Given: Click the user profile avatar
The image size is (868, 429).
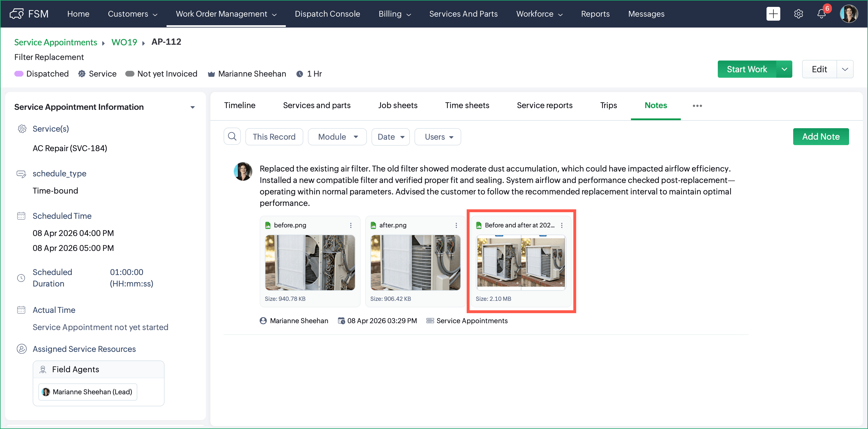Looking at the screenshot, I should coord(849,14).
